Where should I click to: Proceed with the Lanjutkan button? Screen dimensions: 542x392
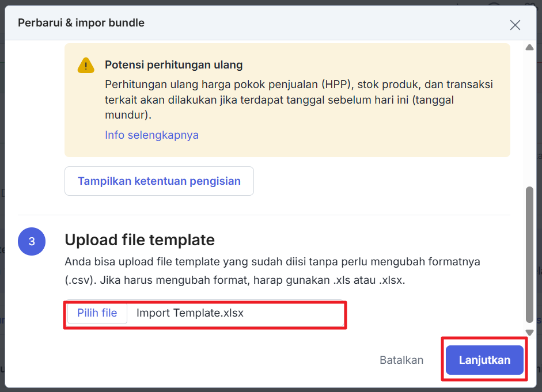tap(484, 360)
